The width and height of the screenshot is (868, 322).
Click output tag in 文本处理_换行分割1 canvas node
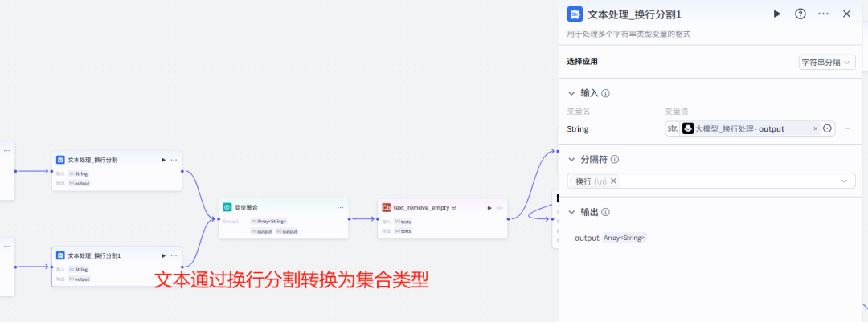point(80,279)
